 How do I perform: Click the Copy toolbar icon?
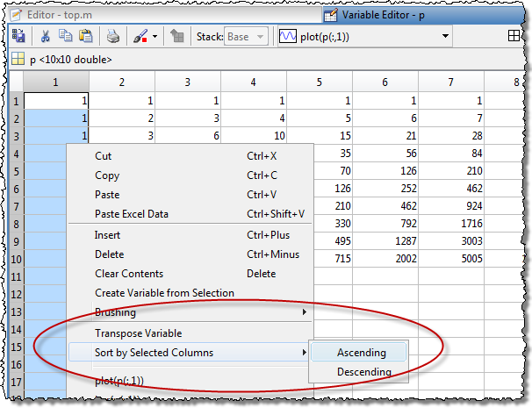pos(65,36)
